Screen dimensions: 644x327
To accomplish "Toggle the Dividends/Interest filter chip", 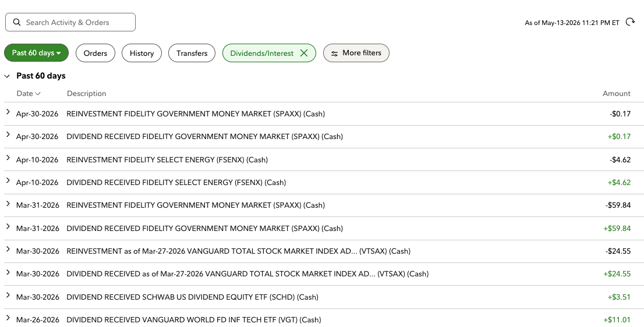I will (x=269, y=53).
